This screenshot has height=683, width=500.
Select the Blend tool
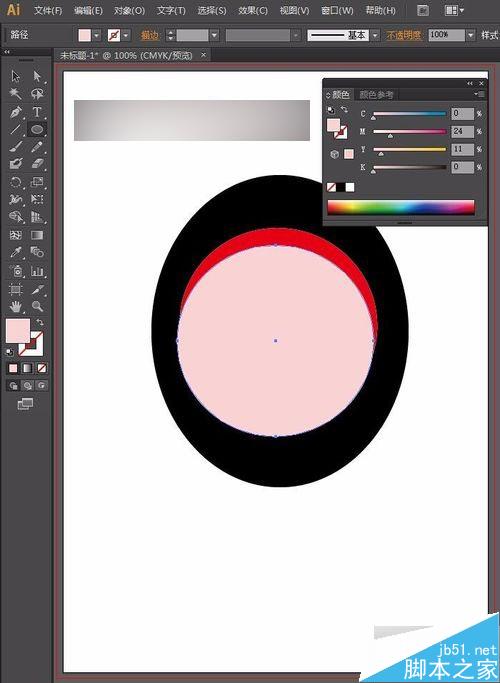point(37,252)
